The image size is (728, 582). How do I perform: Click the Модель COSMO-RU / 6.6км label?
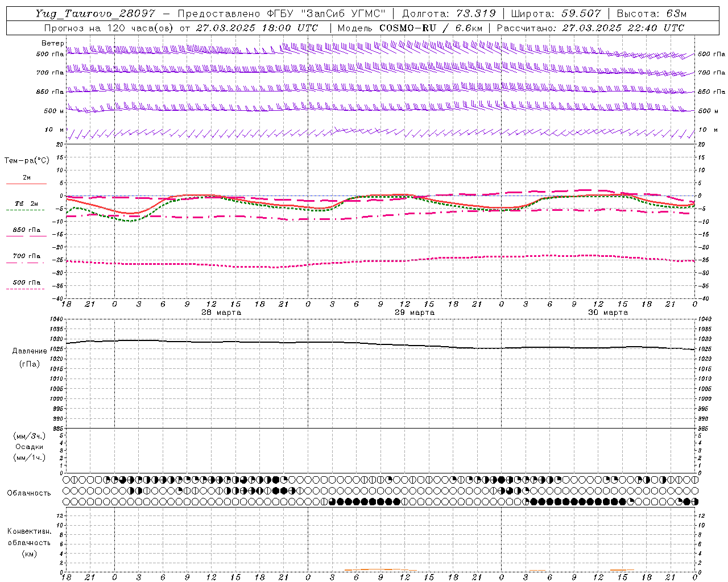410,28
